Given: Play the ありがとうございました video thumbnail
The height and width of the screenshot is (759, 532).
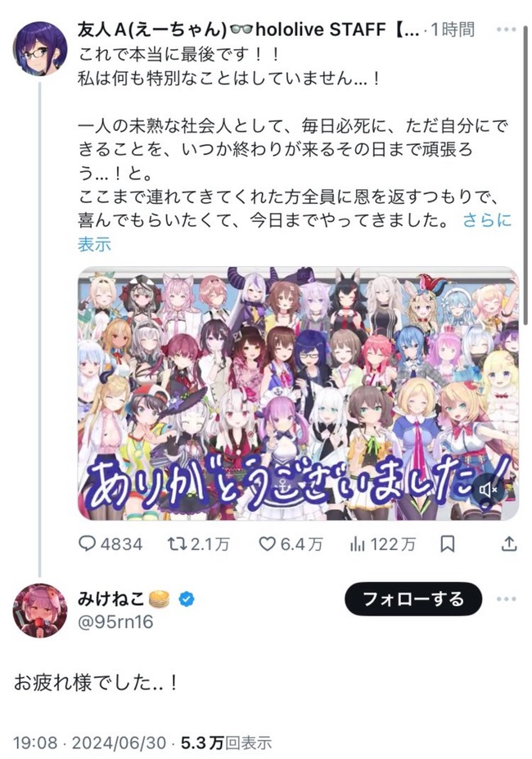Looking at the screenshot, I should tap(298, 393).
